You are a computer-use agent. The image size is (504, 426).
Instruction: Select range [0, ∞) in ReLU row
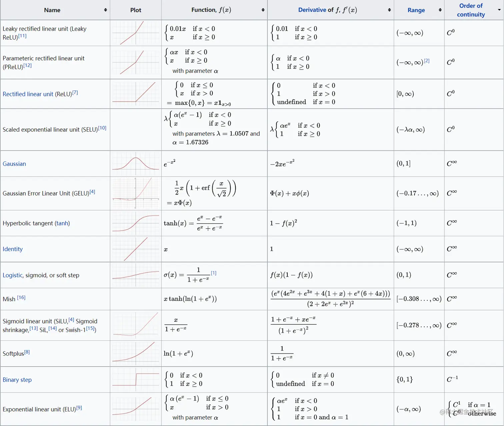405,94
